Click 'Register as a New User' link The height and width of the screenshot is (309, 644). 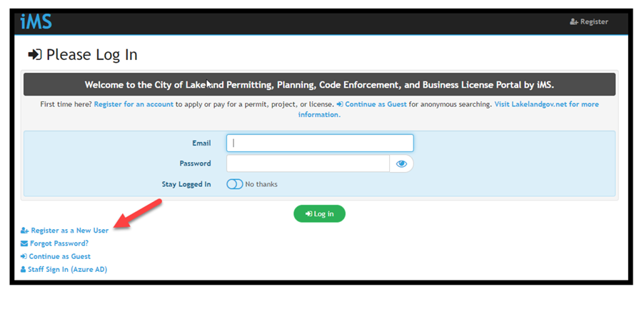[x=64, y=231]
